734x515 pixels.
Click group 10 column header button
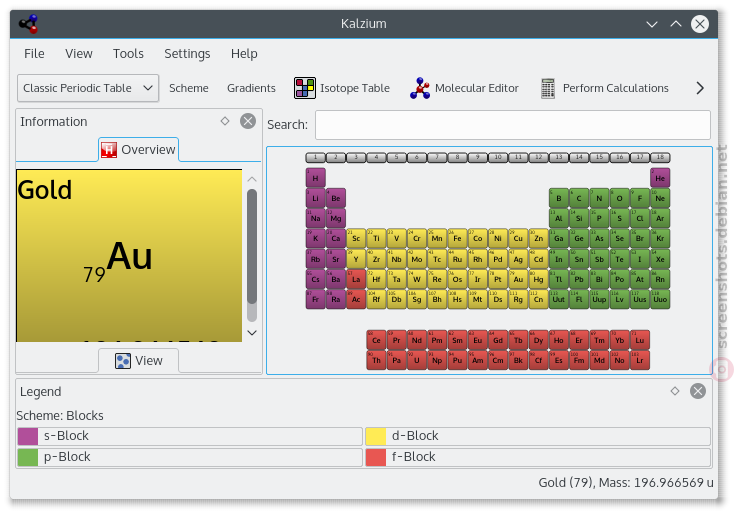click(x=498, y=157)
